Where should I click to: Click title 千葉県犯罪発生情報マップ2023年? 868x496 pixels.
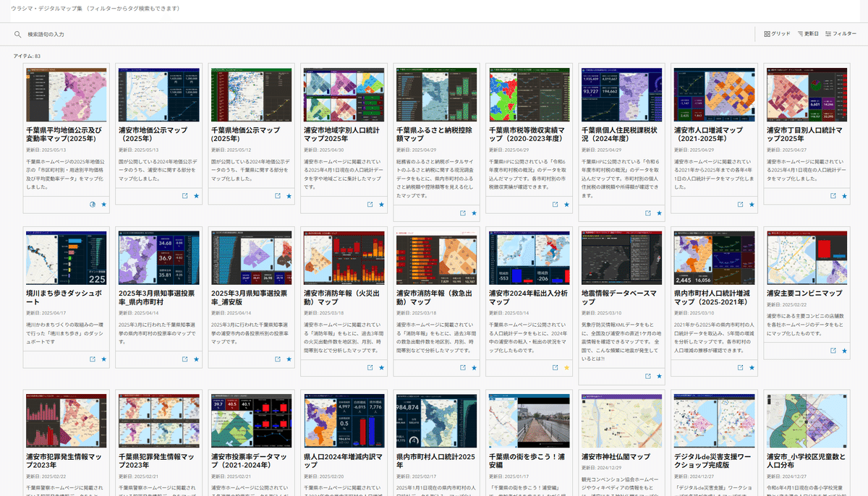(x=156, y=461)
